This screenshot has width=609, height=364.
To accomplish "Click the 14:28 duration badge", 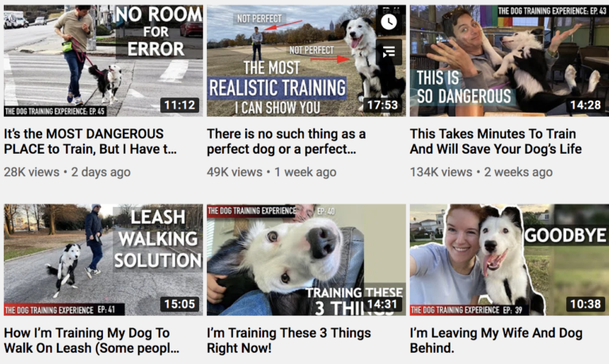I will [585, 105].
